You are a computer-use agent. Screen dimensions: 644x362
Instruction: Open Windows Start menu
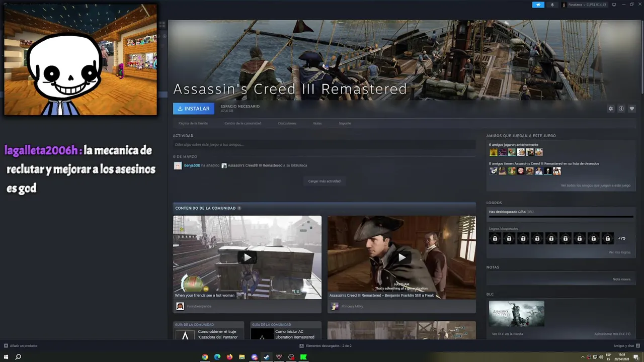coord(6,357)
